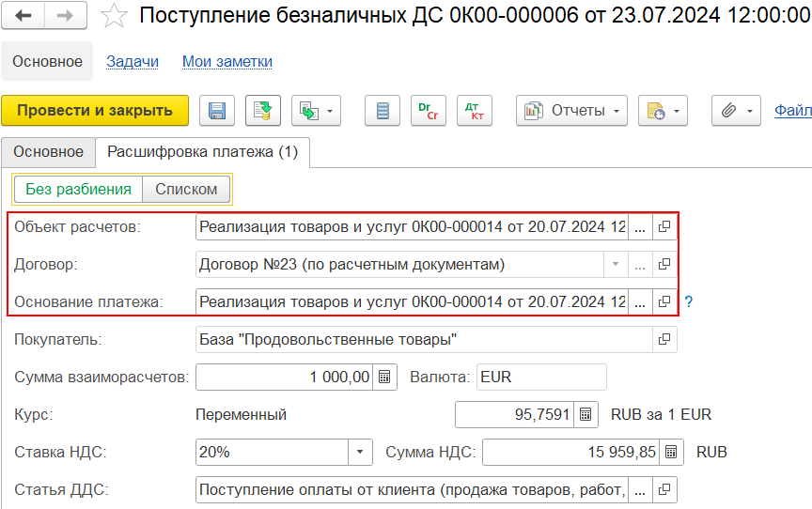Click the save document floppy disk icon
Viewport: 812px width, 509px height.
click(x=217, y=111)
